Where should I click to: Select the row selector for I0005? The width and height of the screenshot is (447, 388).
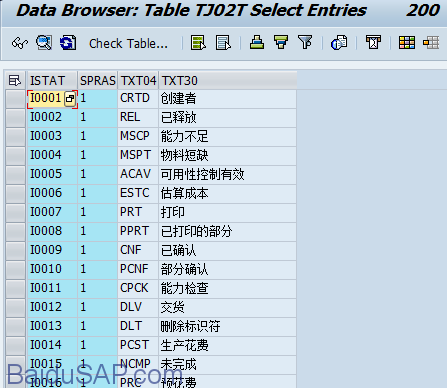(x=15, y=175)
